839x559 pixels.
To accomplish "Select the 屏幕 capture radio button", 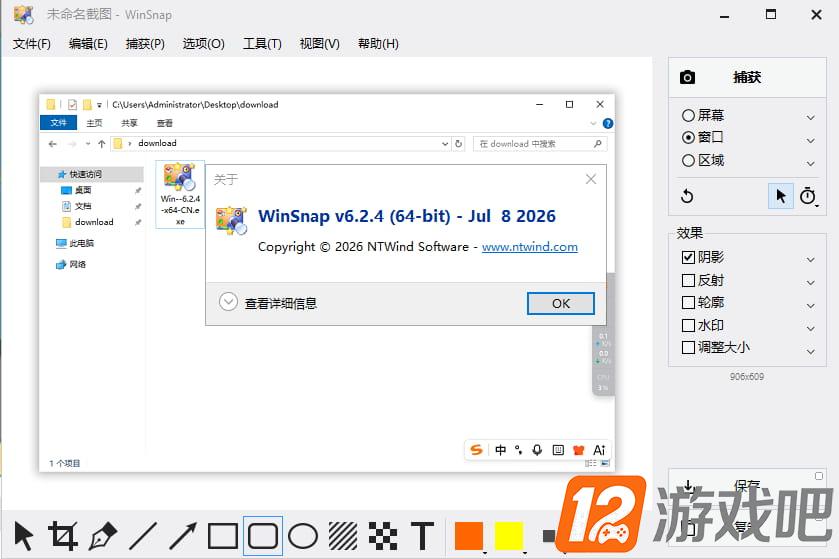I will click(x=688, y=116).
